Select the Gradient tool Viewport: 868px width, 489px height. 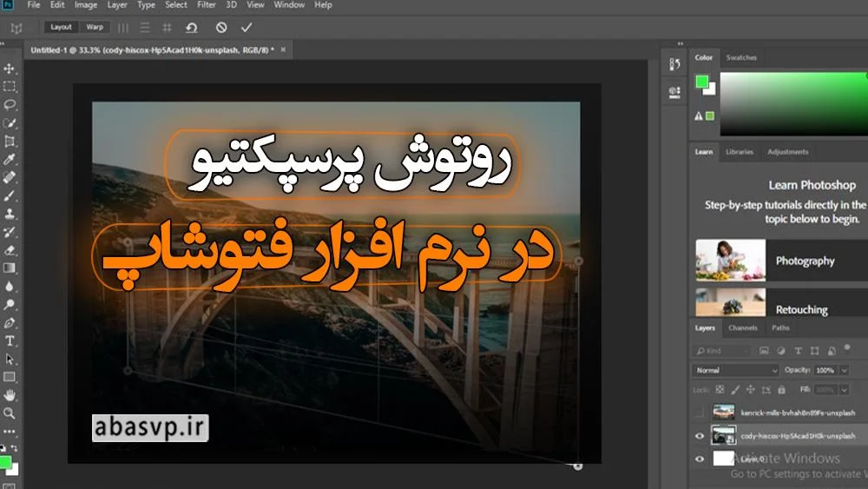(x=10, y=268)
